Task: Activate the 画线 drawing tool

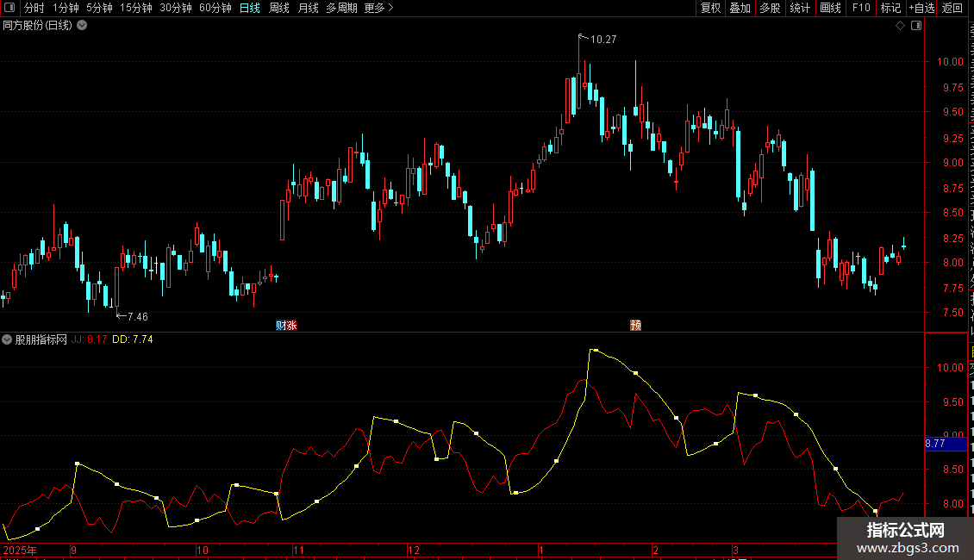Action: pos(831,8)
